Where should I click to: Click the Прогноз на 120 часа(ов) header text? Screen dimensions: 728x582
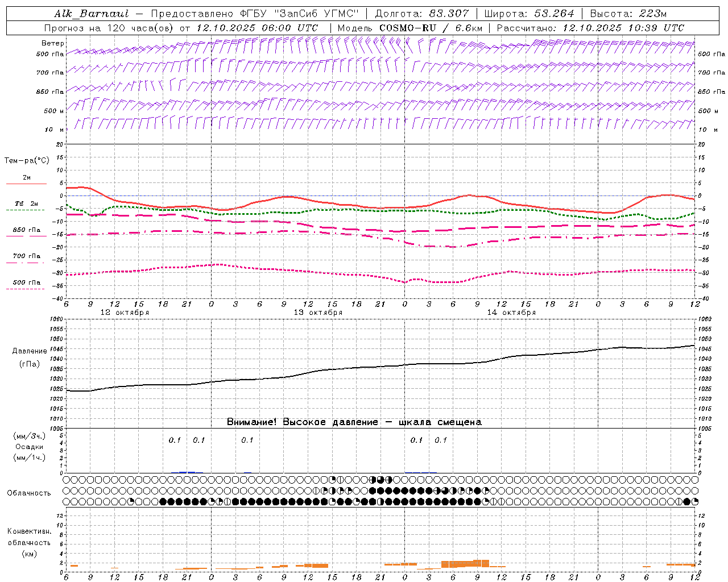181,28
